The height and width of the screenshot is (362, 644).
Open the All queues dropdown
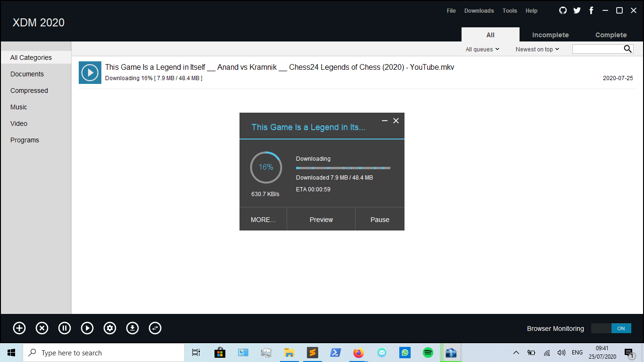click(x=482, y=49)
